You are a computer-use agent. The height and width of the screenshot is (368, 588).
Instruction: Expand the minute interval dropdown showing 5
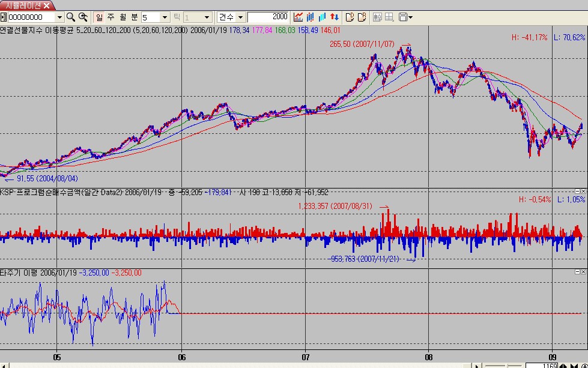coord(164,17)
